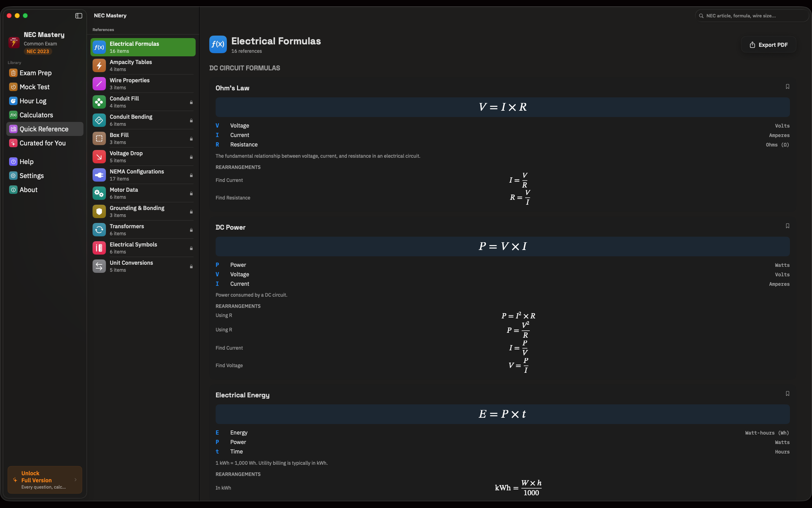
Task: Open the Mock Test section
Action: coord(45,87)
